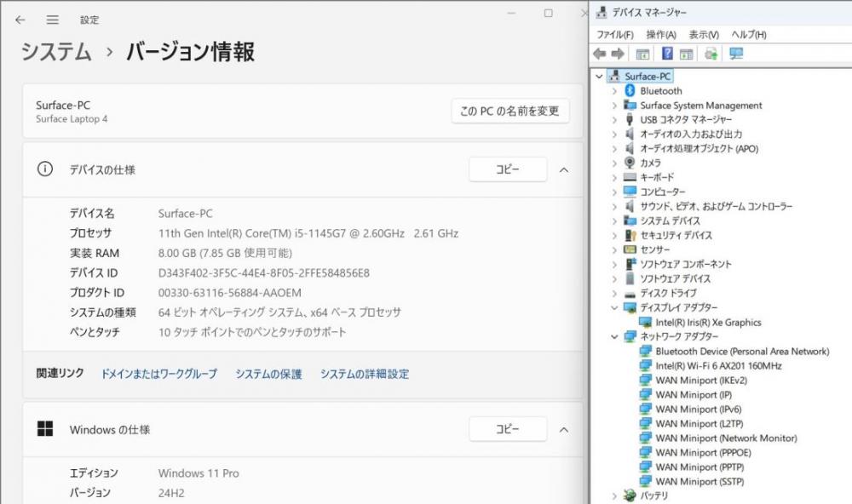
Task: Select the WAN Miniport (Network Monitor) entry
Action: coord(726,438)
